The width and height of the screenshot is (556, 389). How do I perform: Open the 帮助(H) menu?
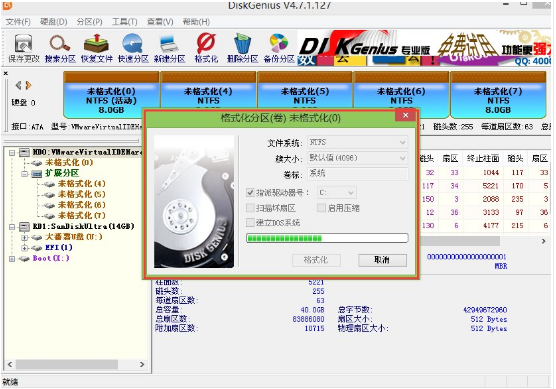(x=196, y=22)
